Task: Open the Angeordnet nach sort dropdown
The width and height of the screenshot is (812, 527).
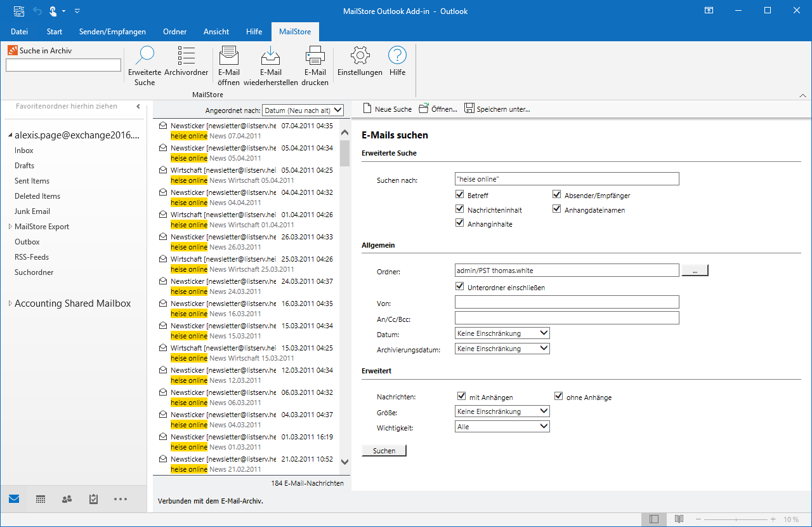Action: pyautogui.click(x=303, y=110)
